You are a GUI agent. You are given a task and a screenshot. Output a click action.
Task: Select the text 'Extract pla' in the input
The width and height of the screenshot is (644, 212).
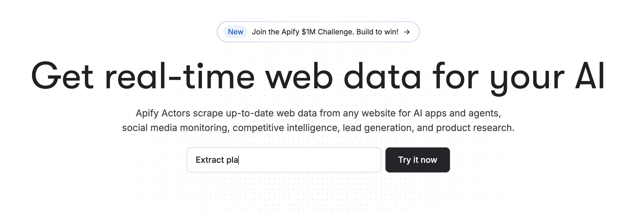pyautogui.click(x=217, y=160)
